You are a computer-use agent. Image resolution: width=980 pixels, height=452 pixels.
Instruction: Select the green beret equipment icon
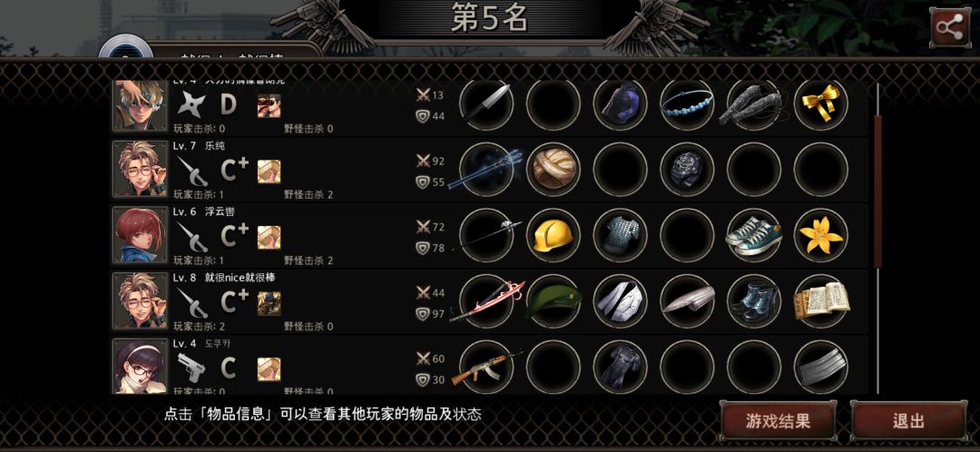coord(554,300)
